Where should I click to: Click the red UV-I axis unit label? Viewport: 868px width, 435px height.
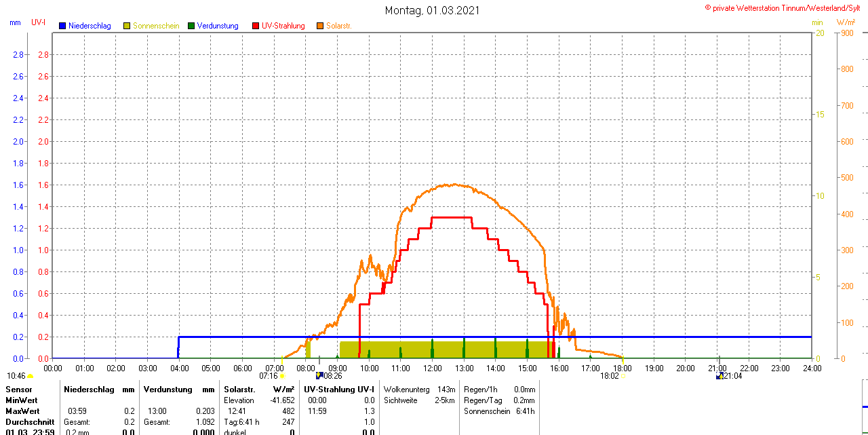point(39,22)
